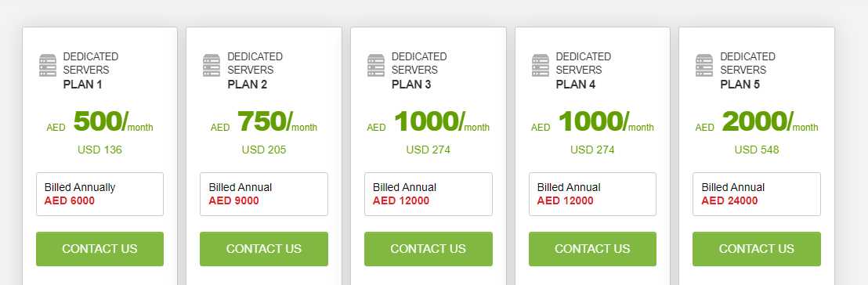Select Contact Us under Plan 2
Screen dimensions: 868x285
click(x=264, y=249)
